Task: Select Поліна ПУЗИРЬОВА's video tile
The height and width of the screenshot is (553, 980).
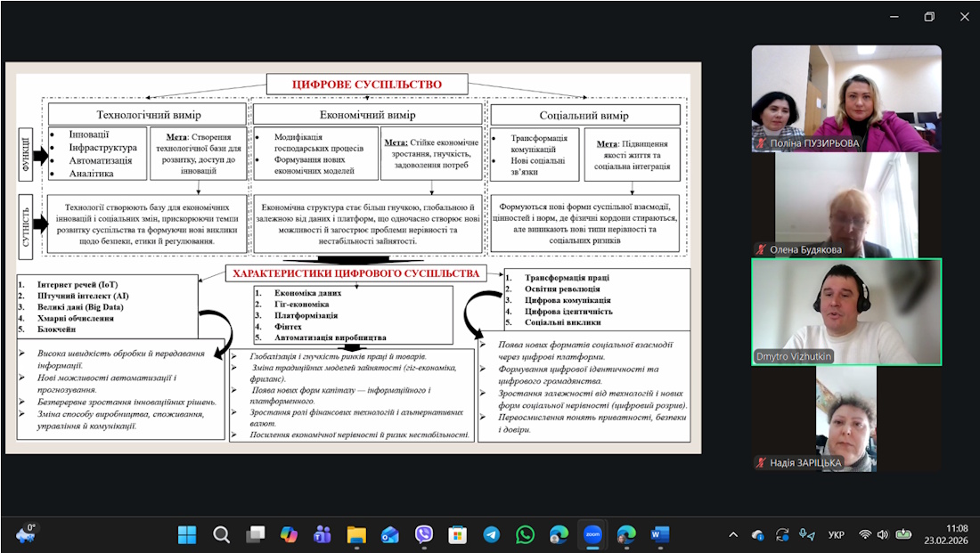Action: tap(846, 98)
